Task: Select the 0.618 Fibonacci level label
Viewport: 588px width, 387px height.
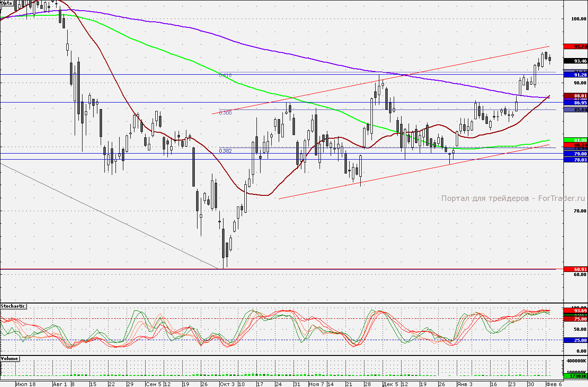Action: click(x=225, y=75)
